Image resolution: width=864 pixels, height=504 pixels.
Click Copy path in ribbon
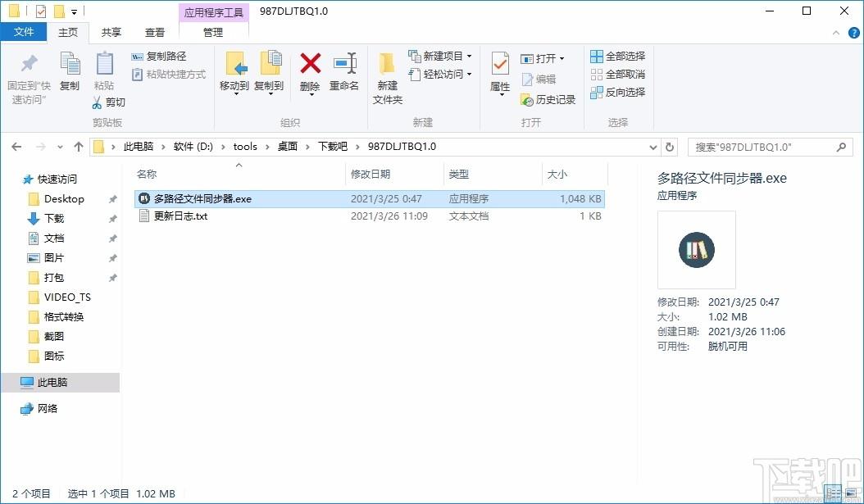click(159, 57)
